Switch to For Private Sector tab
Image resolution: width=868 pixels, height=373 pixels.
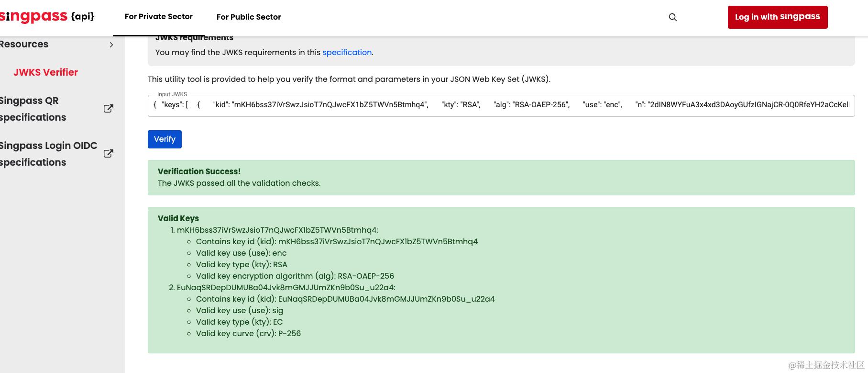point(159,17)
